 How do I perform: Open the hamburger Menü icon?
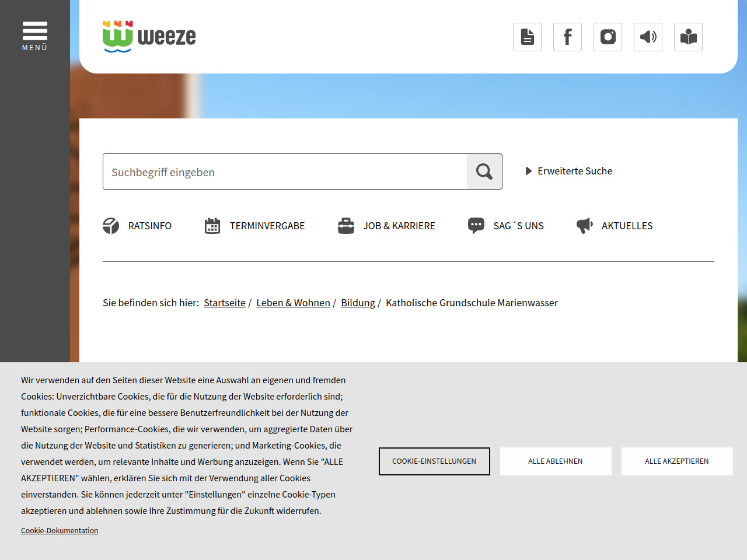(35, 35)
